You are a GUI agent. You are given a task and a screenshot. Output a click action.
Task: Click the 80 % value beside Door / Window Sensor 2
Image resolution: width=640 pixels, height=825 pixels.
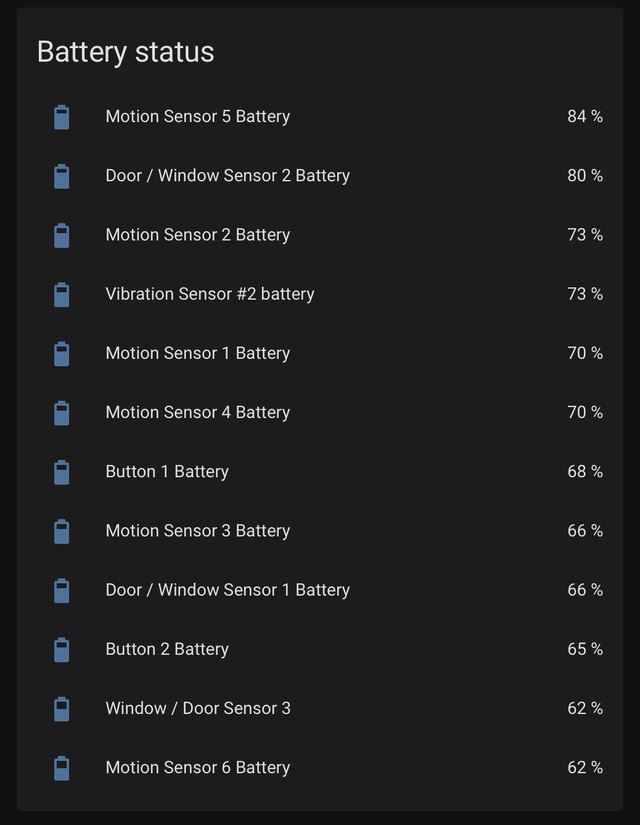tap(584, 175)
